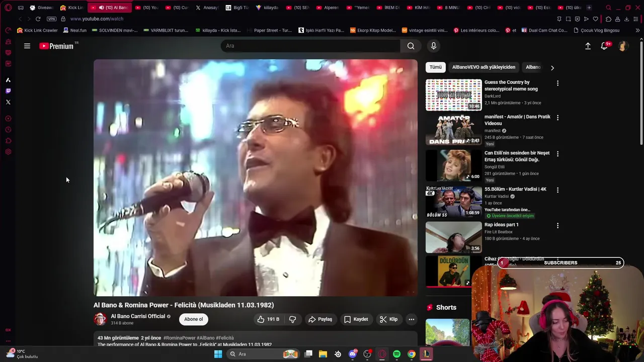644x362 pixels.
Task: Toggle the Opera VPN badge
Action: pyautogui.click(x=51, y=19)
